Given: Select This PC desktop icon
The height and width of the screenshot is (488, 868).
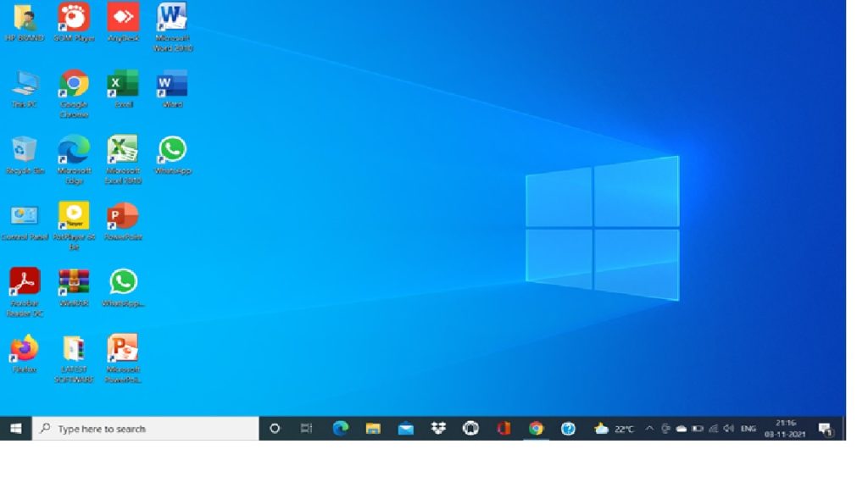Looking at the screenshot, I should coord(25,88).
